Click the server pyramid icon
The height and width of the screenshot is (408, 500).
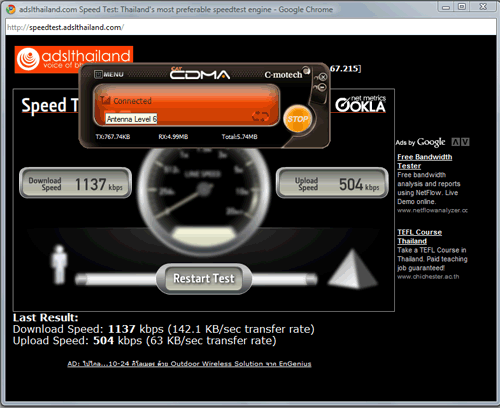coord(353,269)
